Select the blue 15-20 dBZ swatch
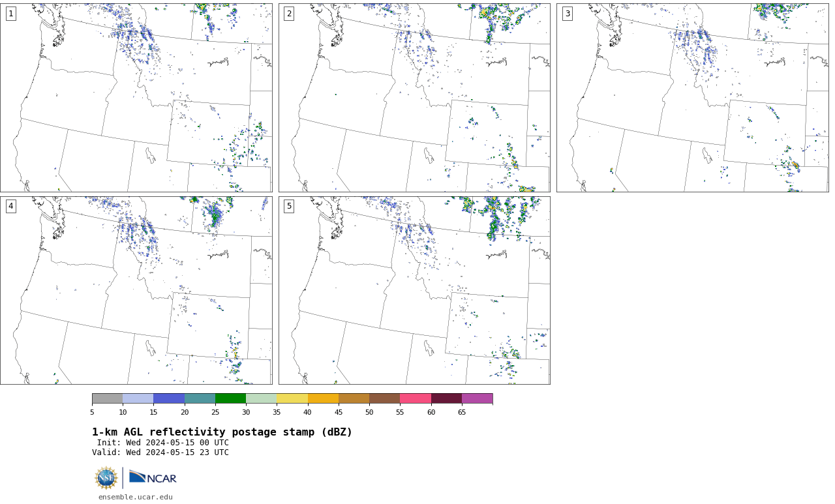Viewport: 835px width, 504px height. point(169,398)
